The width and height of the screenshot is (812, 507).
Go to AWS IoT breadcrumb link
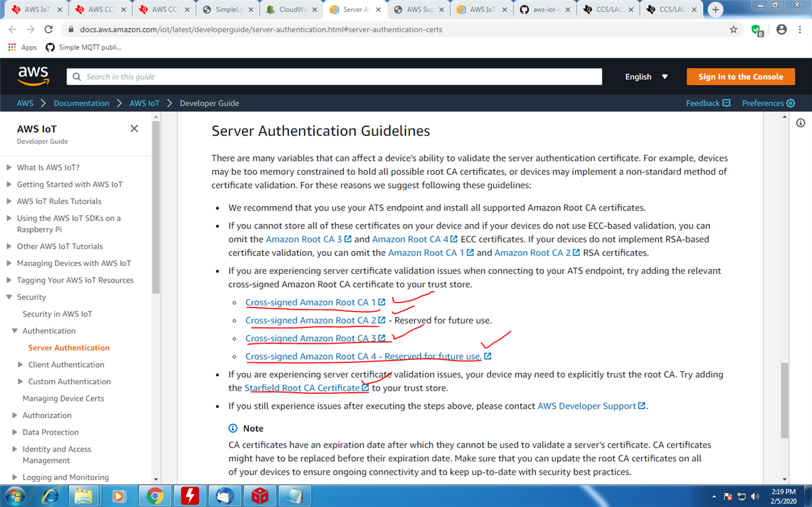tap(145, 103)
